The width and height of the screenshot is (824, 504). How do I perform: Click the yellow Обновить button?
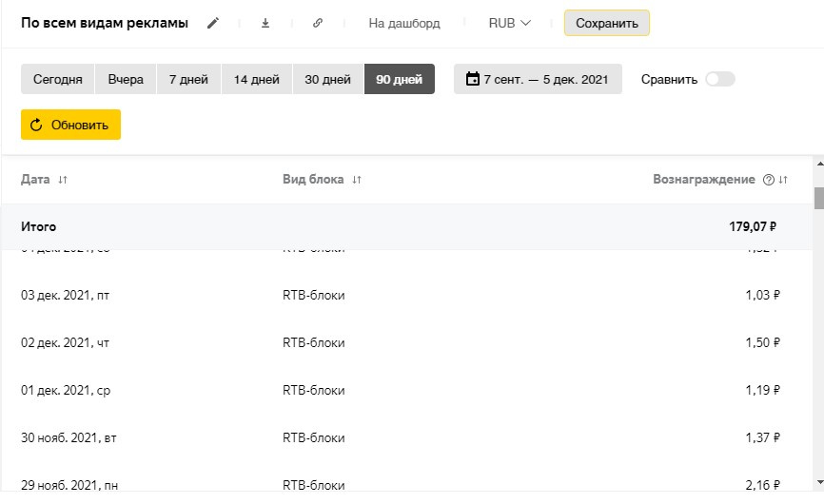click(71, 125)
